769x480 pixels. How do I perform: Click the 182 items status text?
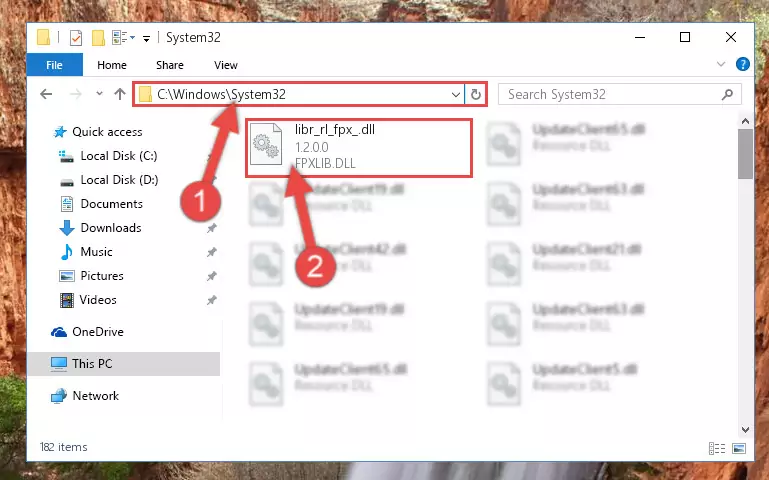click(64, 447)
